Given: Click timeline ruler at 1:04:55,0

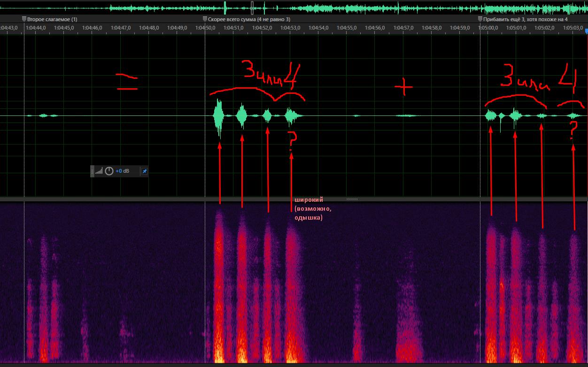Looking at the screenshot, I should pos(347,28).
